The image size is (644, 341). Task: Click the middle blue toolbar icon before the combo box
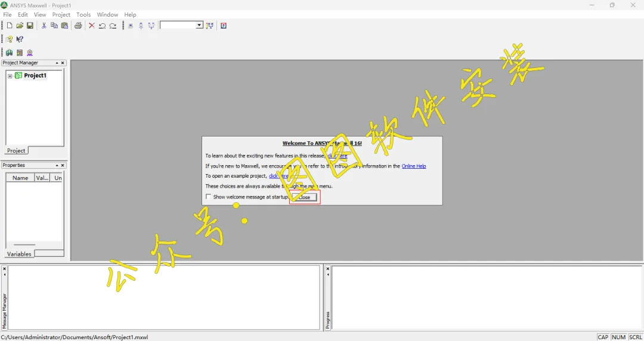click(x=141, y=26)
